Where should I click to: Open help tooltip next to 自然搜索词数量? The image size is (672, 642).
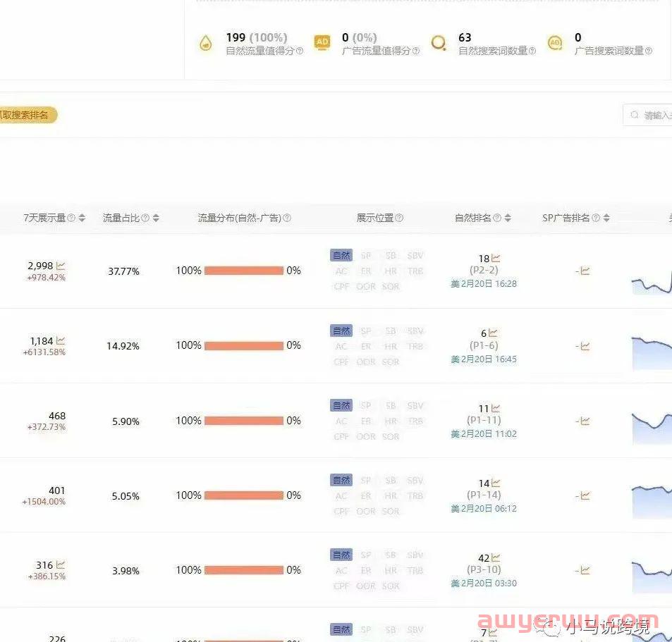point(532,51)
